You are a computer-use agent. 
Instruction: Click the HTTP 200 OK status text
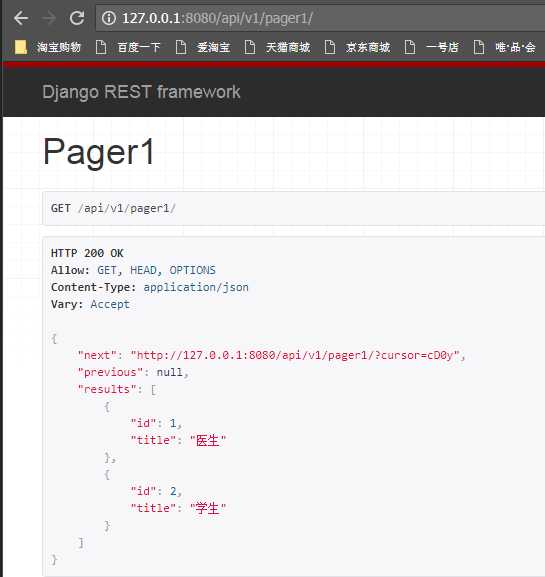pos(87,253)
